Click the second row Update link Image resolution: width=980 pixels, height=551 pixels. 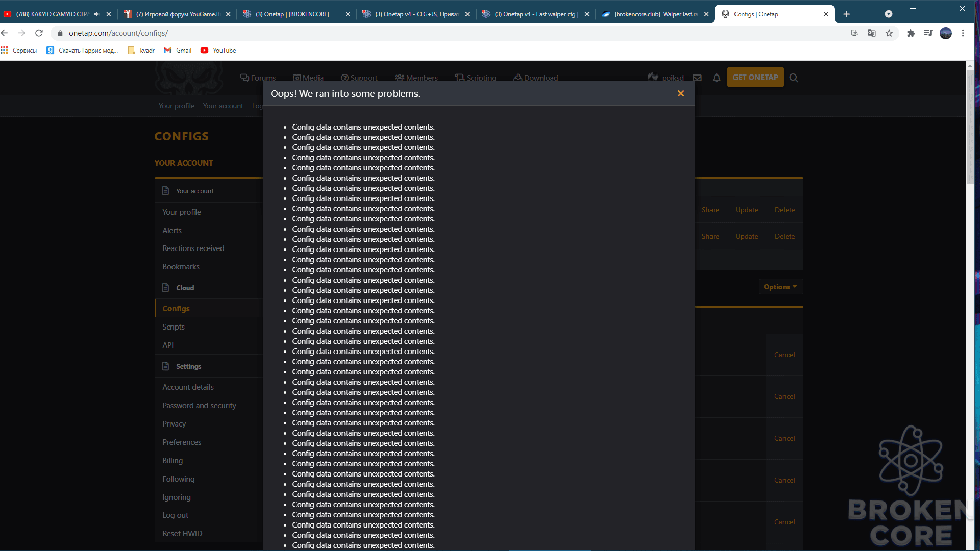(x=747, y=236)
